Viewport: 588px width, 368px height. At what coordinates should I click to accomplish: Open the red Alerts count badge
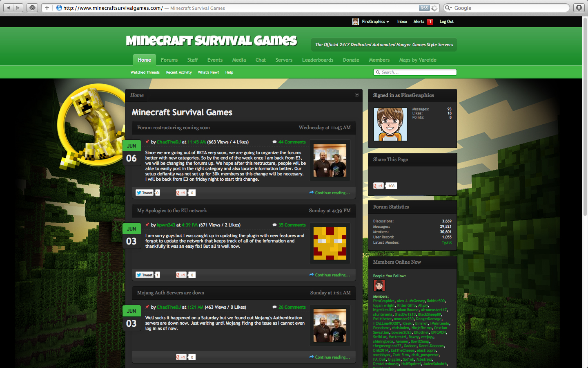pyautogui.click(x=430, y=22)
